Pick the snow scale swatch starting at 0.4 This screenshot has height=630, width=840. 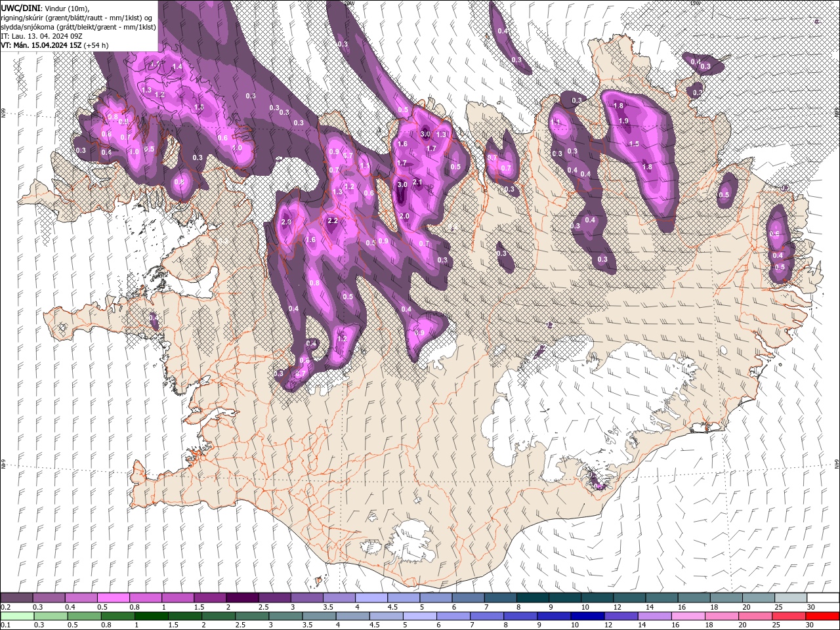point(81,598)
